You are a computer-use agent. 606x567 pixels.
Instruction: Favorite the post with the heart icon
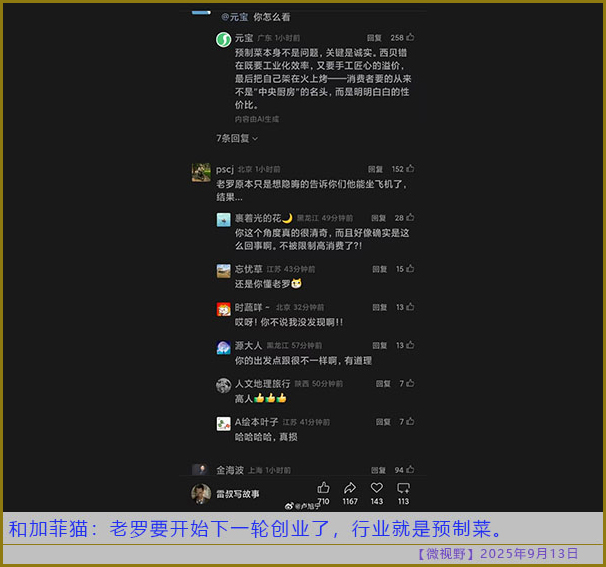(x=377, y=488)
